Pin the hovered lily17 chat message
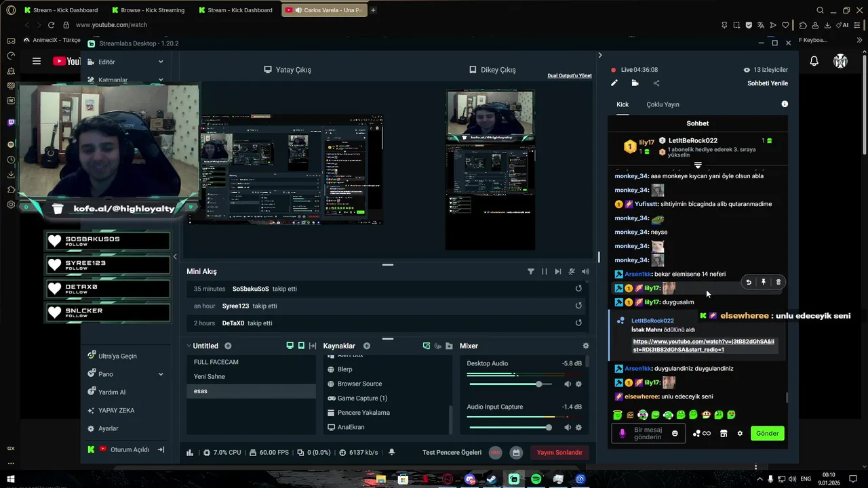This screenshot has height=488, width=868. tap(764, 282)
